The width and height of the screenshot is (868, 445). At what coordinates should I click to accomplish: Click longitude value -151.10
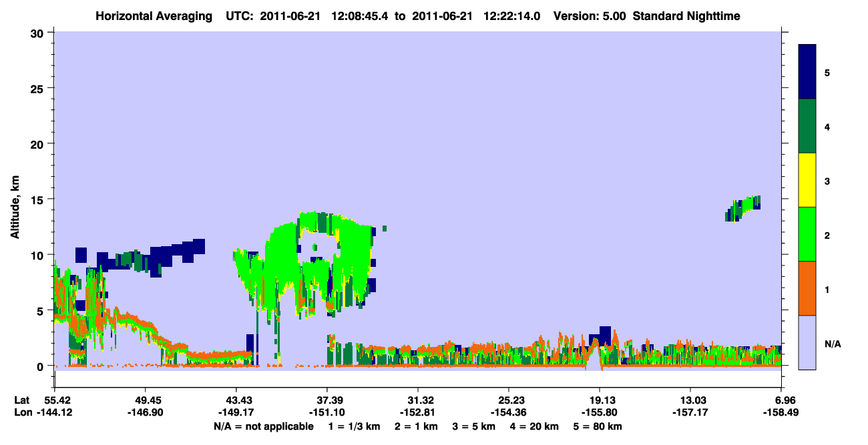pyautogui.click(x=327, y=413)
